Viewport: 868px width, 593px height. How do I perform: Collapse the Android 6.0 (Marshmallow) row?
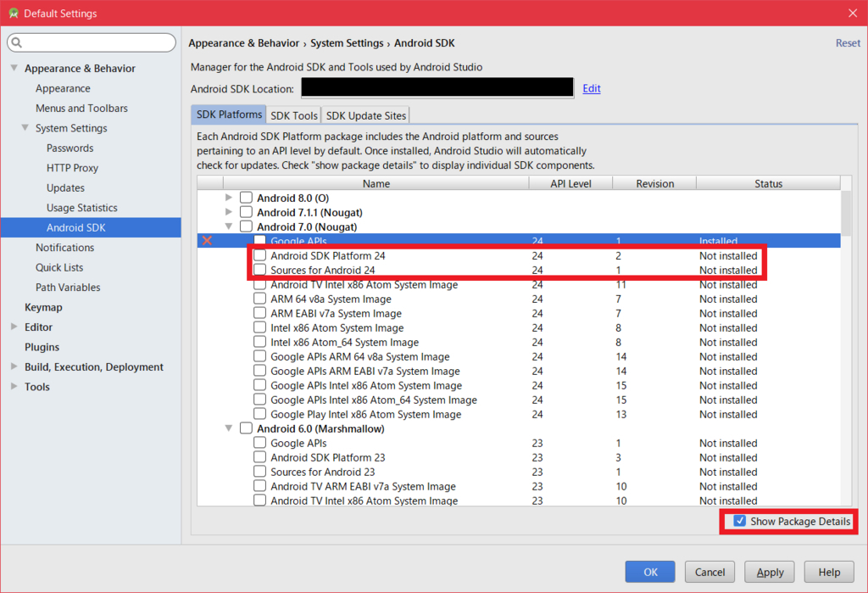pyautogui.click(x=229, y=428)
